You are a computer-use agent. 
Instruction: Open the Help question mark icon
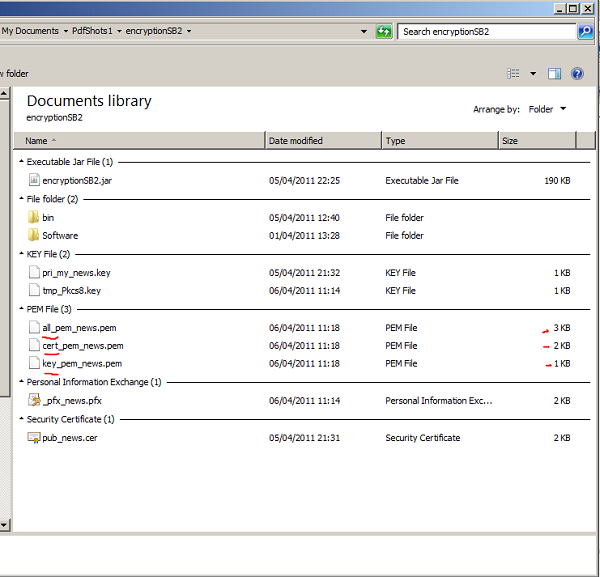577,73
